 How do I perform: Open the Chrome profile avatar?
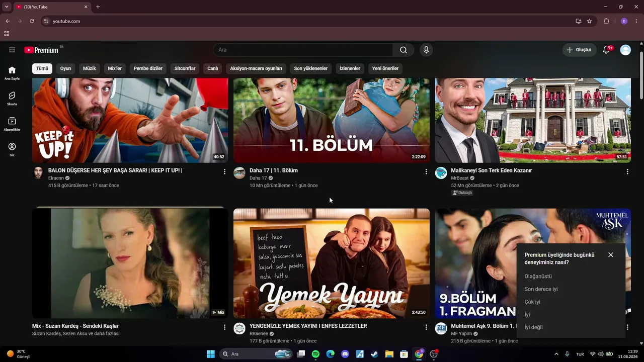[x=624, y=21]
